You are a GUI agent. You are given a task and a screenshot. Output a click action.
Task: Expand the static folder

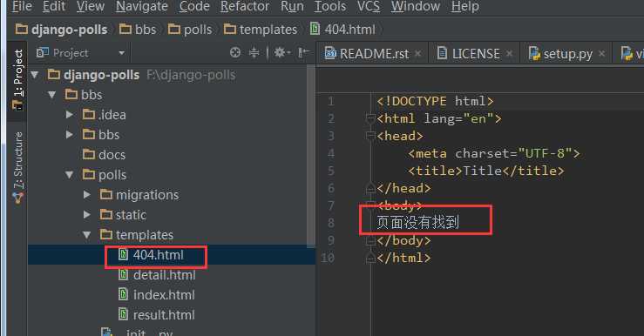tap(86, 214)
